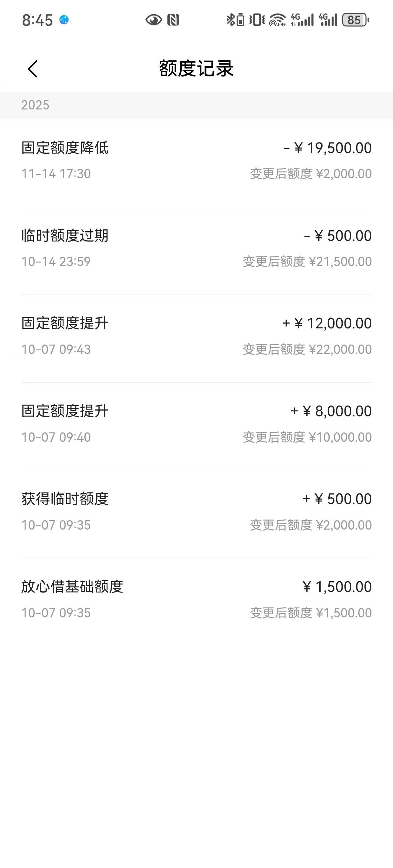Tap the 变更后额度 ¥22,000.00 text
The image size is (393, 868).
(x=307, y=349)
